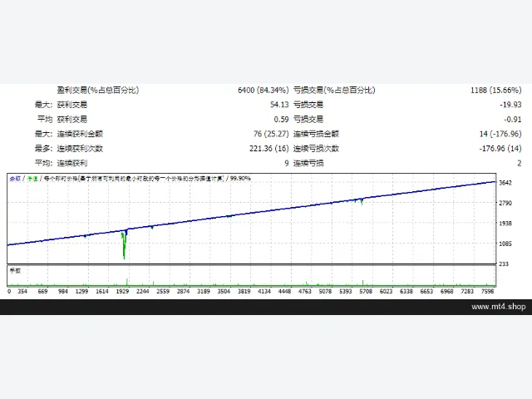
Task: Click the value 14 (-176.96)
Action: tap(500, 134)
